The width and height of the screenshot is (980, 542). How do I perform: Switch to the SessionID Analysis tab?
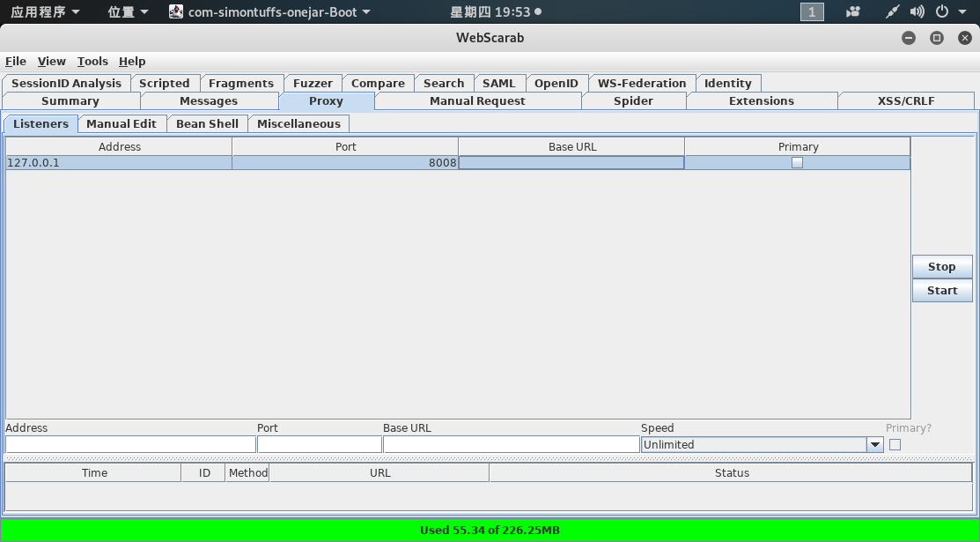pos(66,83)
